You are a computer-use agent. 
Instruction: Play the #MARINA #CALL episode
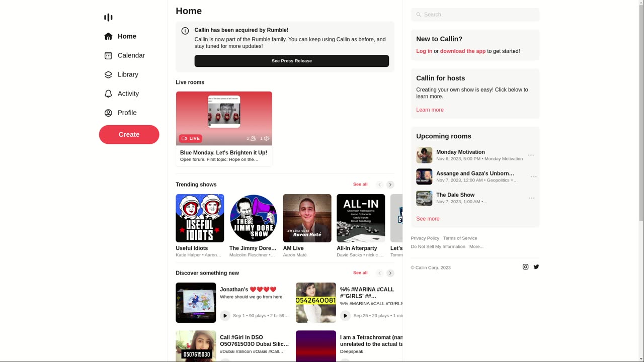click(x=345, y=316)
